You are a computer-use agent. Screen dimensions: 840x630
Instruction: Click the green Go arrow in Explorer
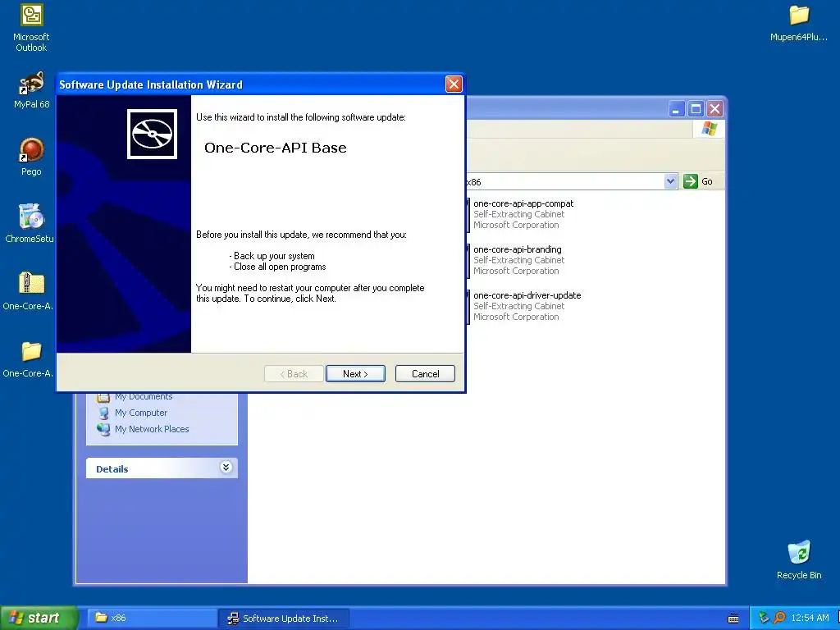691,181
